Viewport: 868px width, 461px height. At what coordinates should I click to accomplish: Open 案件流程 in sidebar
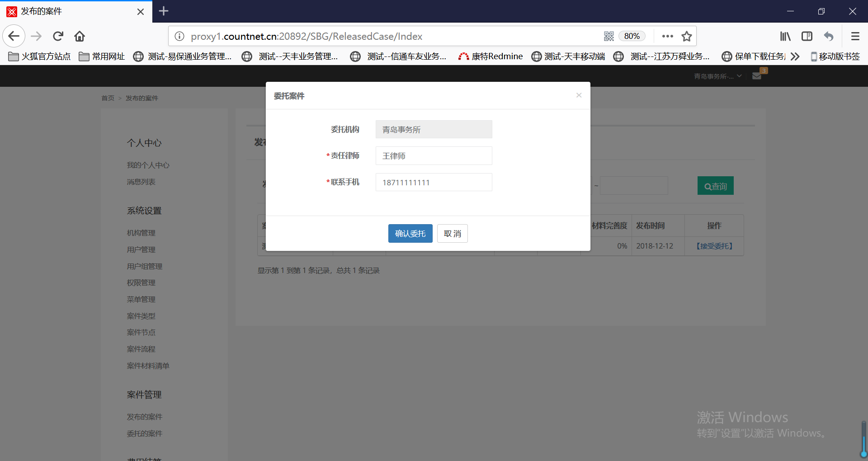[x=141, y=349]
